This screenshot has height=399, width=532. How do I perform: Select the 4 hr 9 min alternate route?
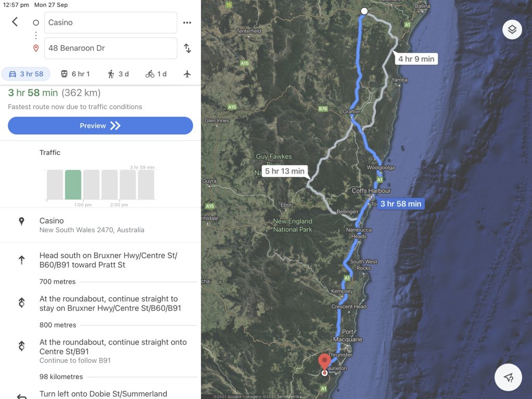(x=416, y=59)
